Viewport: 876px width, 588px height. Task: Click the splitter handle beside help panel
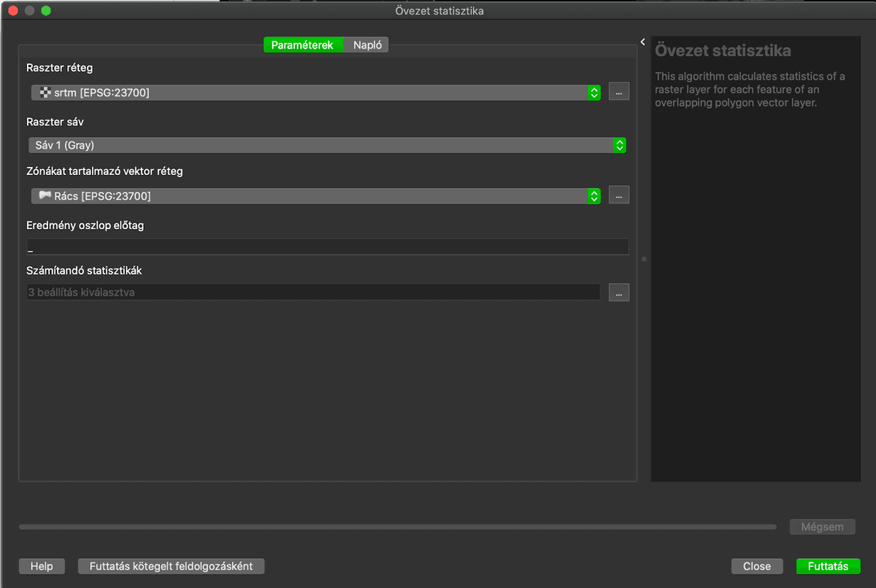644,259
